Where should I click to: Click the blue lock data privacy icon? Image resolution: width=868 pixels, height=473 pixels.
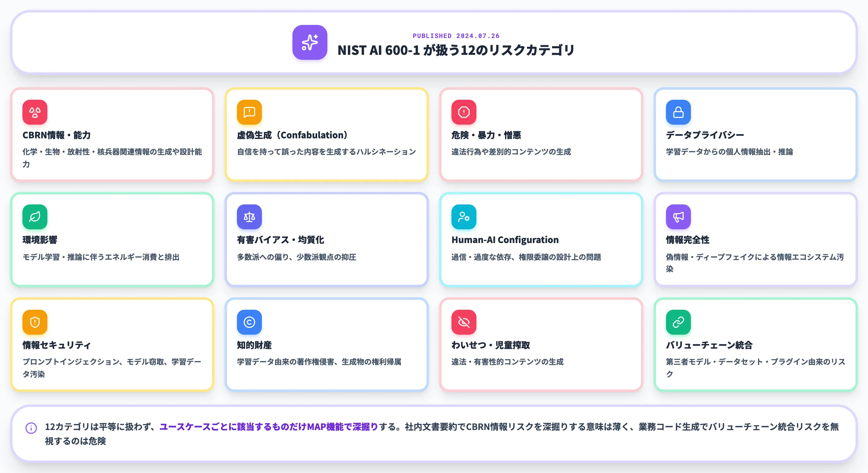coord(678,112)
